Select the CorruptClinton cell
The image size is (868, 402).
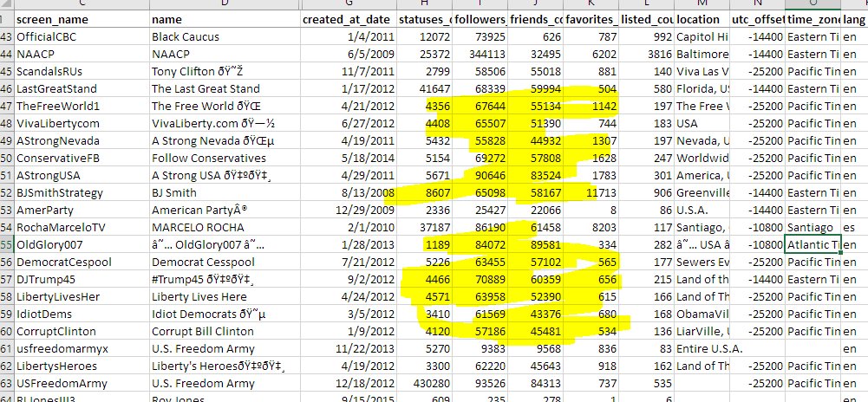[x=82, y=331]
